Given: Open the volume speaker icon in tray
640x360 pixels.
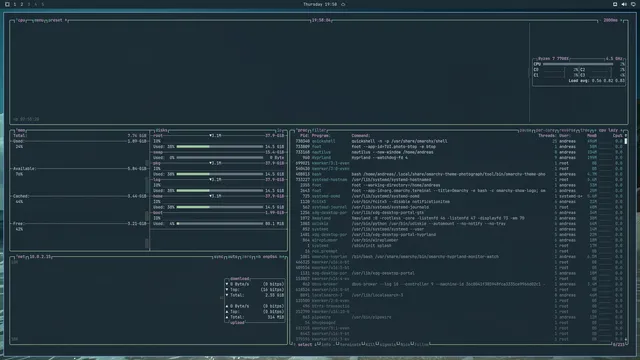Looking at the screenshot, I should pyautogui.click(x=624, y=4).
